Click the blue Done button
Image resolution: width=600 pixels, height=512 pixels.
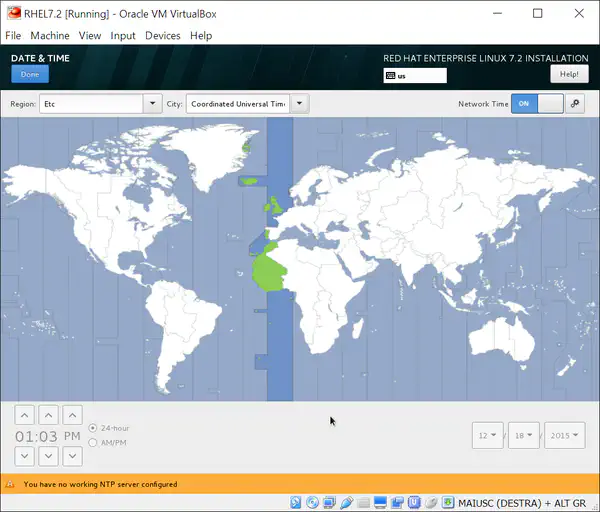pyautogui.click(x=30, y=75)
